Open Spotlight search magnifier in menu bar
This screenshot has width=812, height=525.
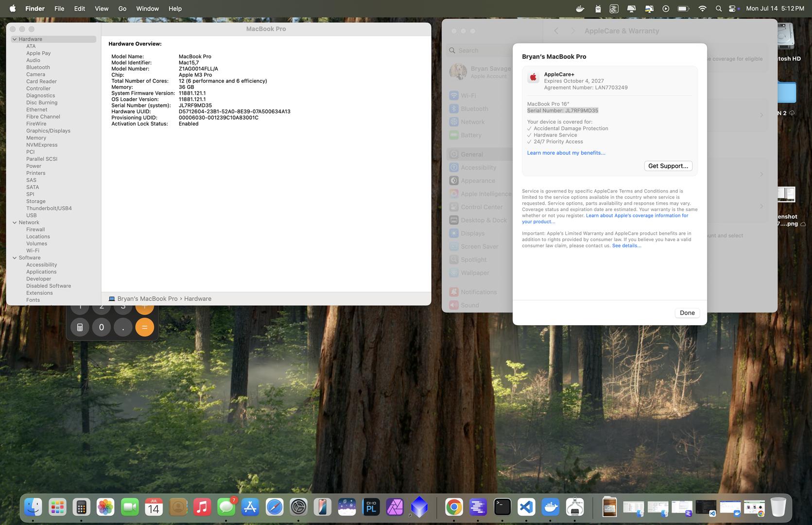coord(719,8)
